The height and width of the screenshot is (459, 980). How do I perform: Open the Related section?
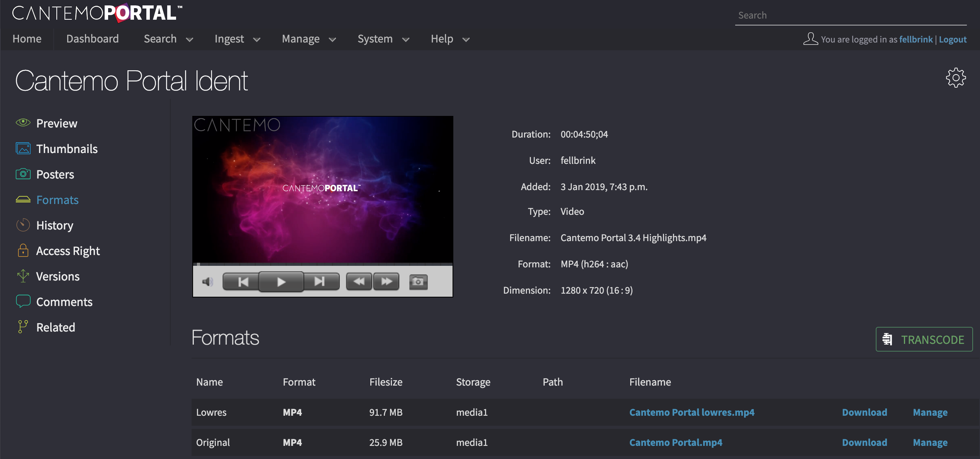click(x=56, y=327)
